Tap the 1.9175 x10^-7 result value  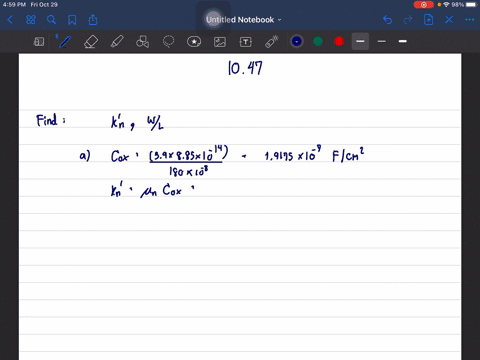point(293,154)
